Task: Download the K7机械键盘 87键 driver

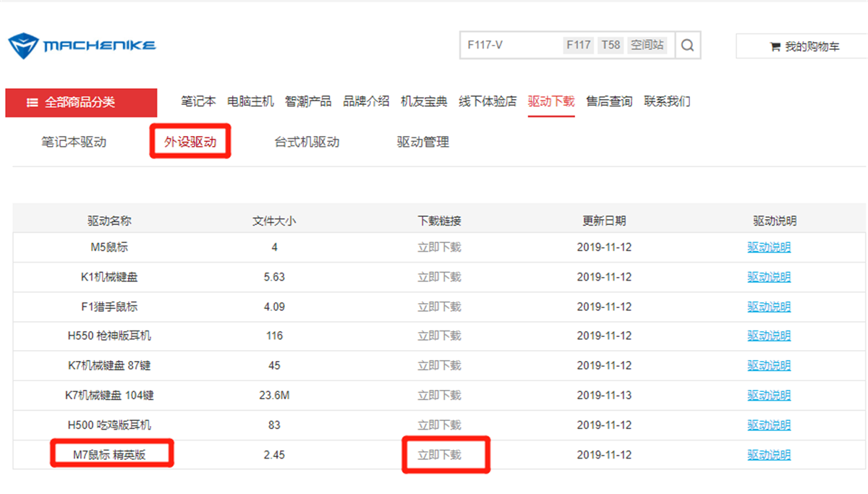Action: click(439, 366)
